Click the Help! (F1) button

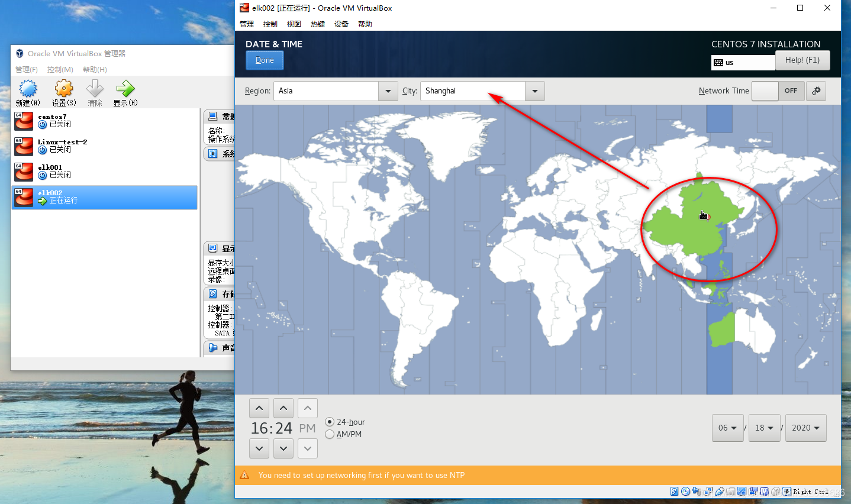pyautogui.click(x=802, y=60)
